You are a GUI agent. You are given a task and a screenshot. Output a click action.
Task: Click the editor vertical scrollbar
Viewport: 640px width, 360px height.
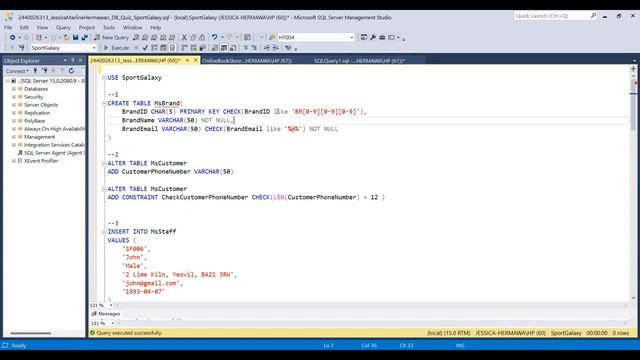click(x=633, y=183)
